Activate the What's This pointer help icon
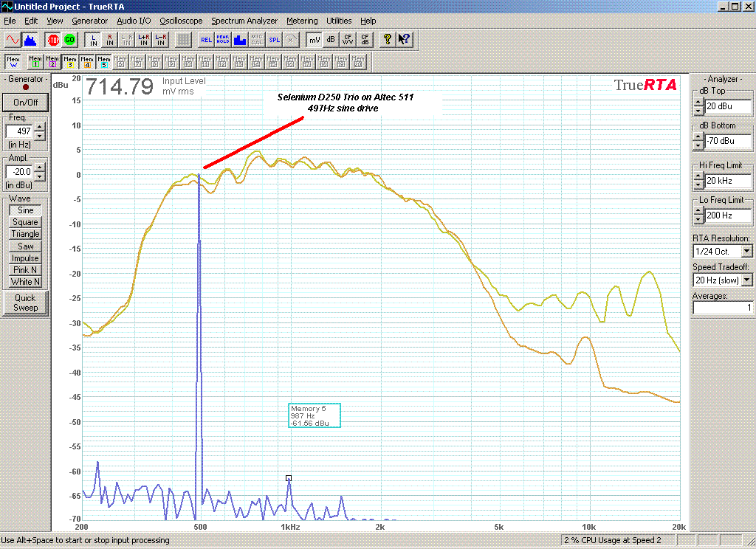Image resolution: width=756 pixels, height=549 pixels. point(404,40)
